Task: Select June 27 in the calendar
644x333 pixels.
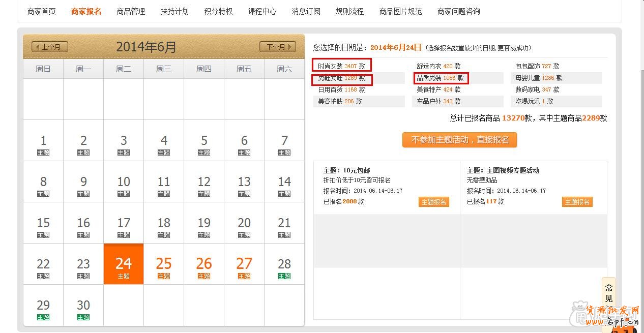Action: point(244,264)
